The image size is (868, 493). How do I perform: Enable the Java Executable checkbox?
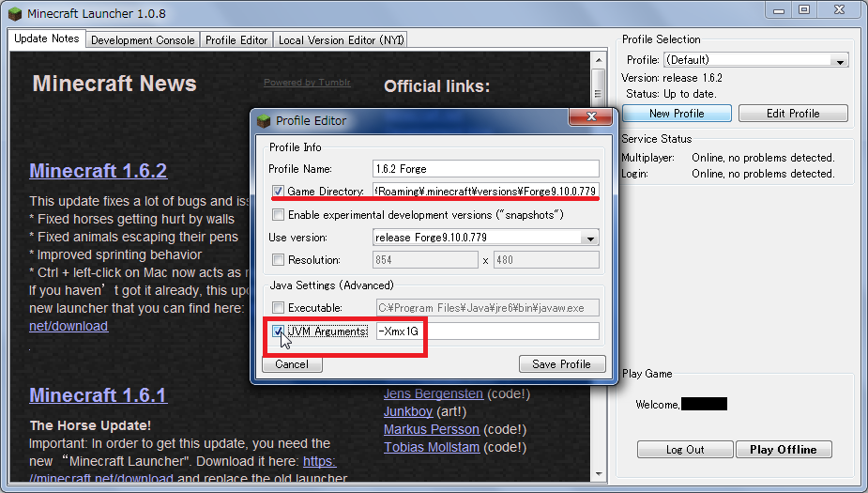coord(278,308)
